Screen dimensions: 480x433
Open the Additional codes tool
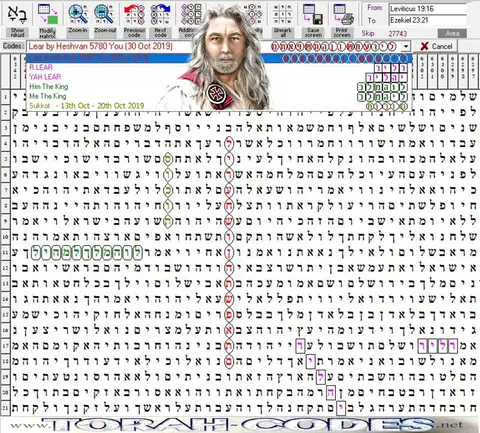(x=190, y=19)
